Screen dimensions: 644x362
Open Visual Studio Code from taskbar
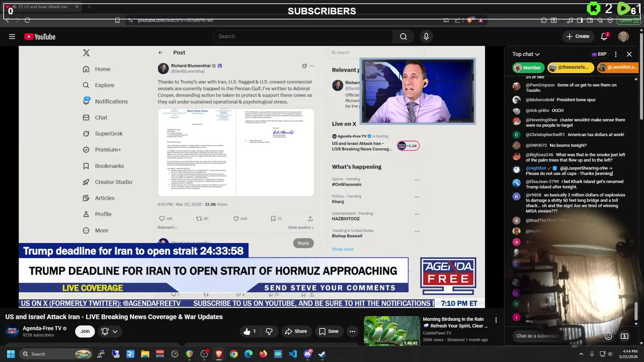pyautogui.click(x=292, y=354)
